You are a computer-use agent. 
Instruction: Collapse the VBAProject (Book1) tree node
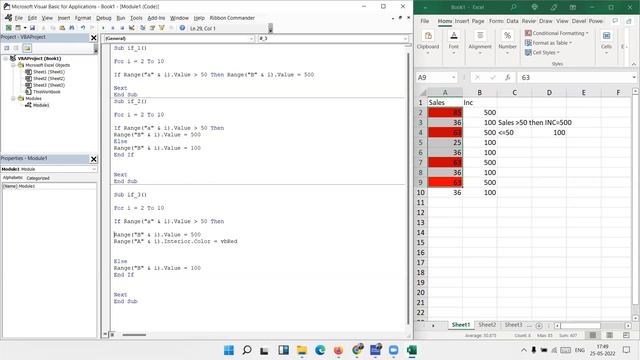6,58
